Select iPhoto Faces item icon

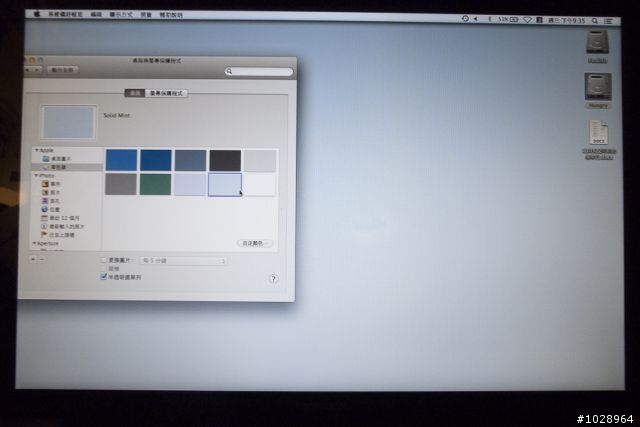45,201
